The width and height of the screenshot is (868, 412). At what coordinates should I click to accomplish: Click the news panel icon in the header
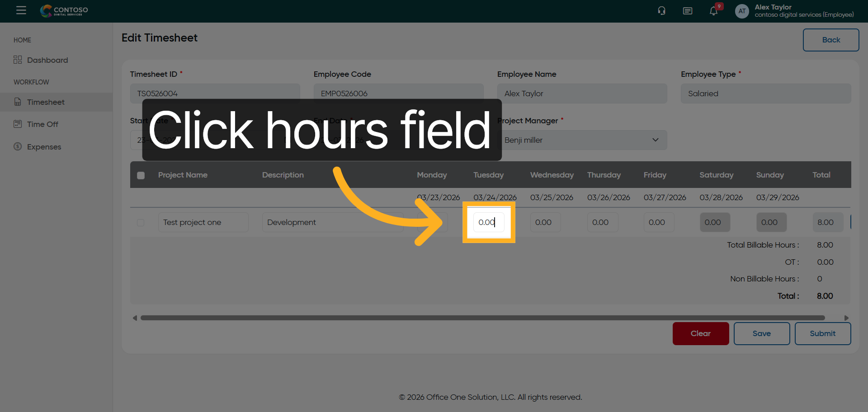pos(687,10)
